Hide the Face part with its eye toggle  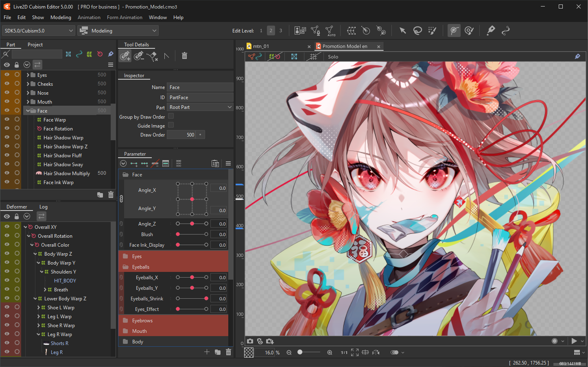[x=7, y=110]
